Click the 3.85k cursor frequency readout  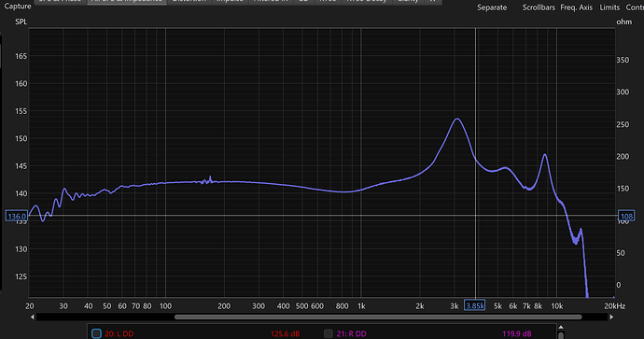click(475, 305)
